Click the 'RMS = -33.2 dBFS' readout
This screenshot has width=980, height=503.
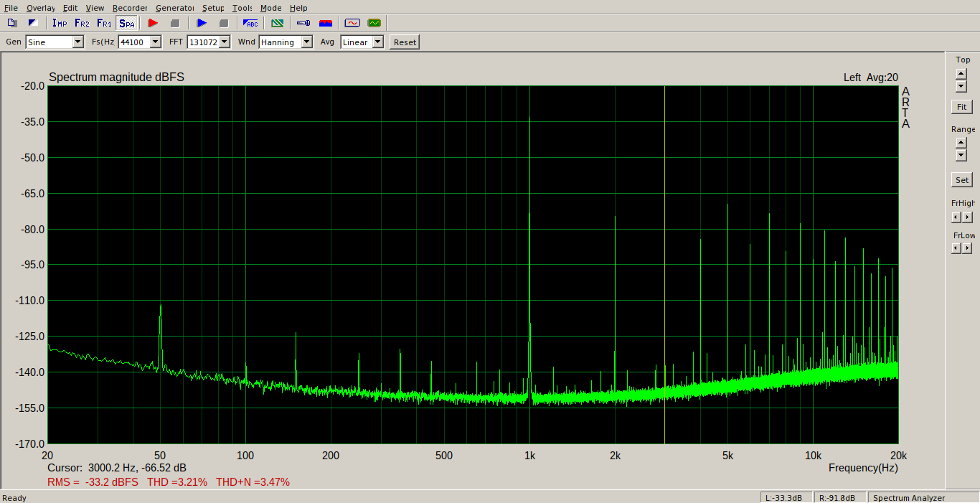[93, 482]
